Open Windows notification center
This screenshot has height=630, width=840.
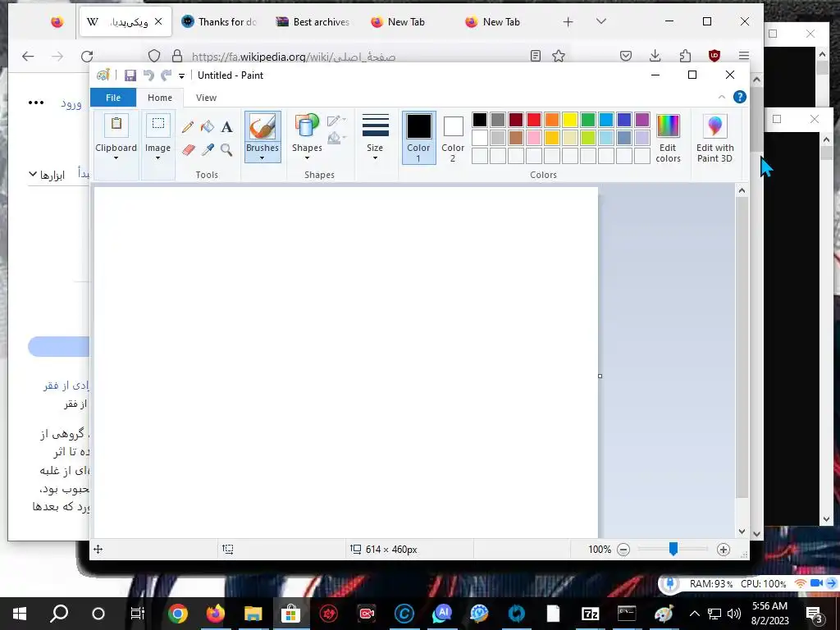(815, 614)
